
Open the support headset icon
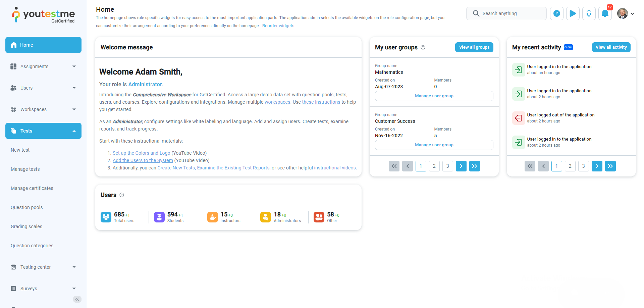click(589, 13)
